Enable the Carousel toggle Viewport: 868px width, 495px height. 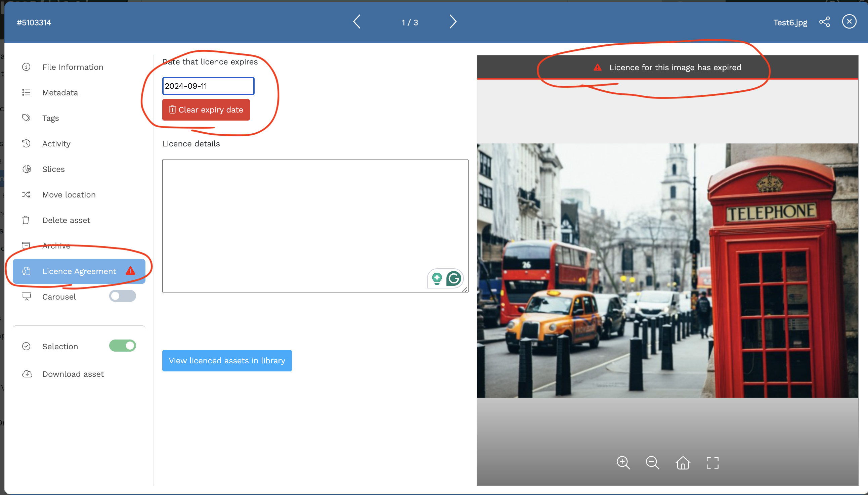(122, 296)
